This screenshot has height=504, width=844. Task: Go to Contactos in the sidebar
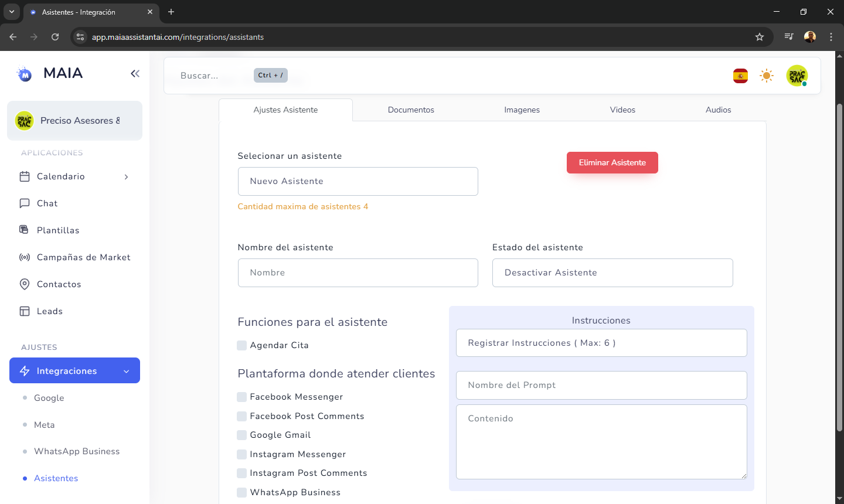[x=59, y=284]
